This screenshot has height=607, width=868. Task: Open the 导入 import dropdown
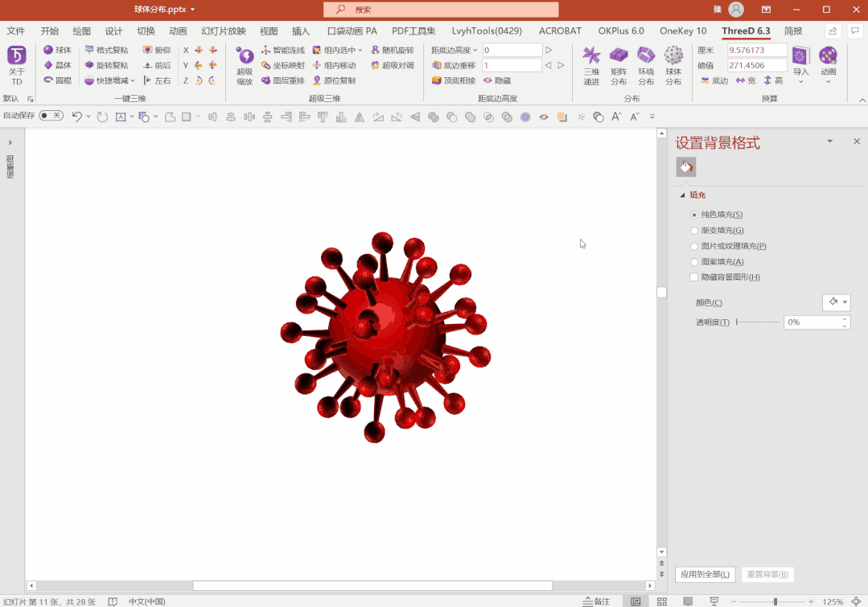pyautogui.click(x=800, y=82)
